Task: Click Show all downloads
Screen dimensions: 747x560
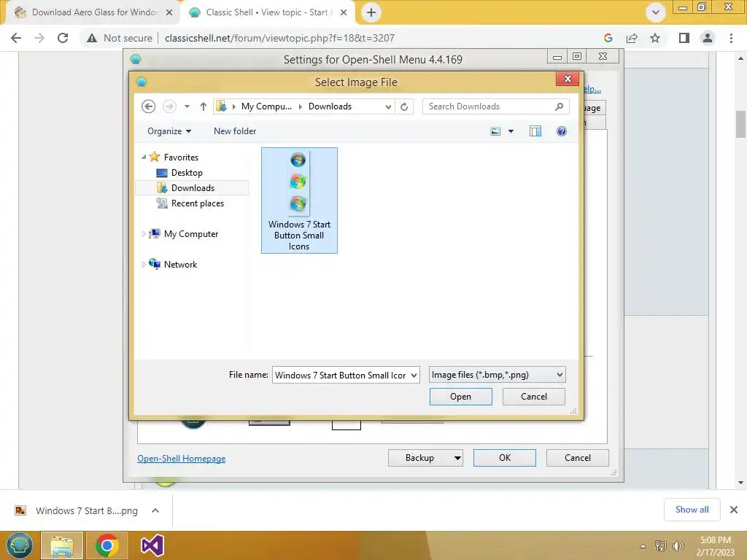Action: (x=692, y=510)
